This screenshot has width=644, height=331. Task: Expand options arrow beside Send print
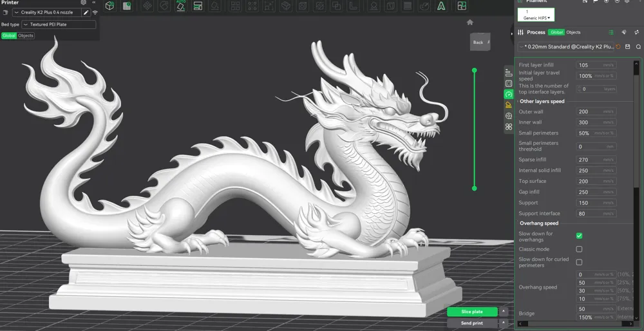click(504, 323)
